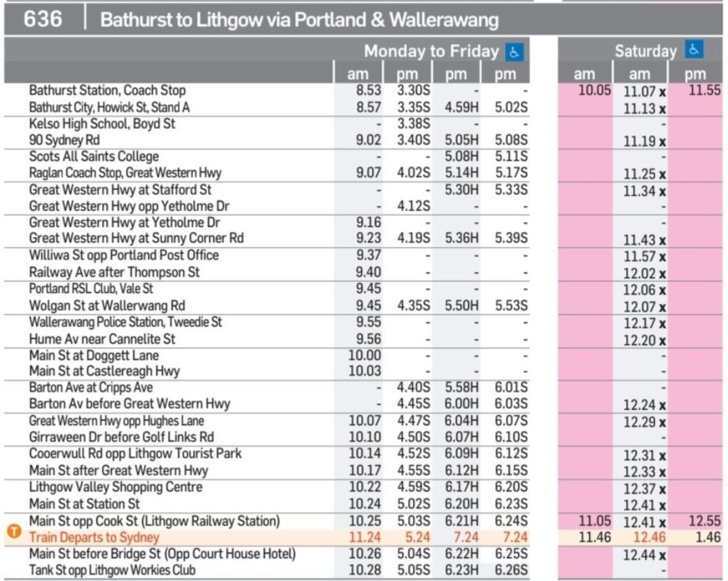Screen dimensions: 728x581
Task: Select the 10.05 Saturday morning departure time
Action: [x=594, y=90]
